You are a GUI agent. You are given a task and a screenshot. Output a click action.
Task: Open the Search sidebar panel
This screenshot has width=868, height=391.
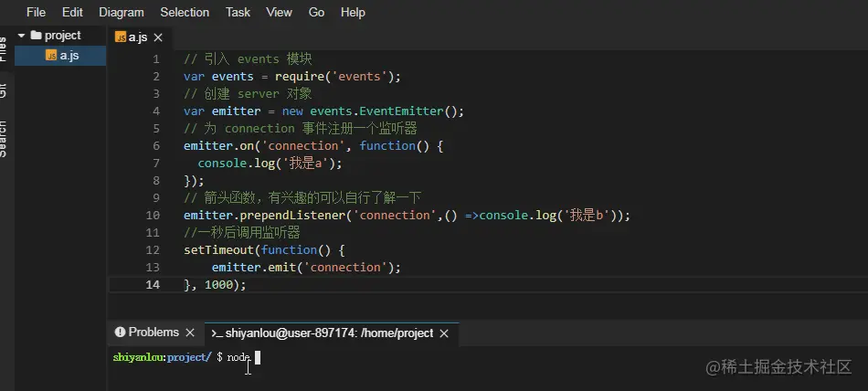3,139
